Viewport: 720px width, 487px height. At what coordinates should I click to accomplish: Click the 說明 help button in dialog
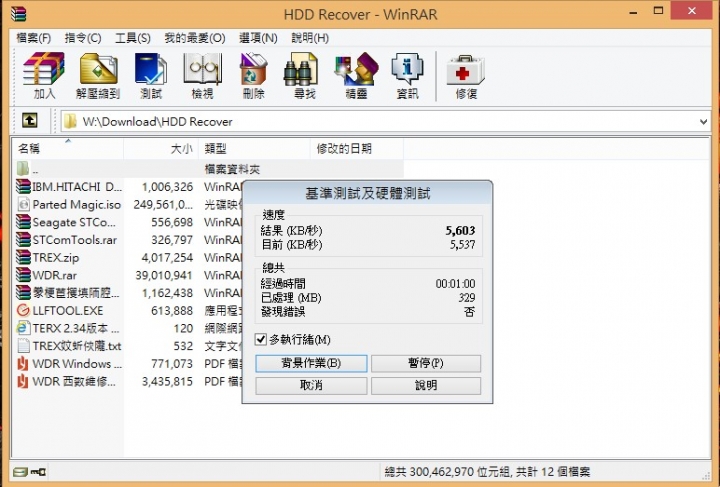(426, 386)
